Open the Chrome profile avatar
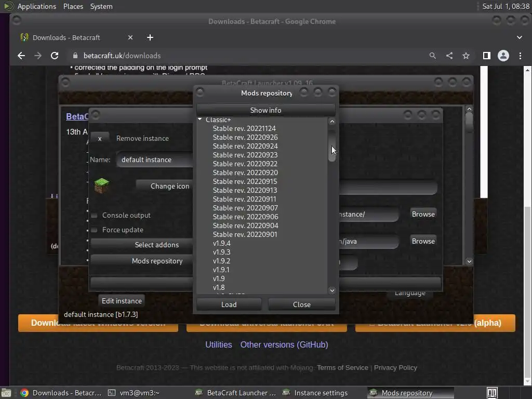The height and width of the screenshot is (399, 532). 503,56
